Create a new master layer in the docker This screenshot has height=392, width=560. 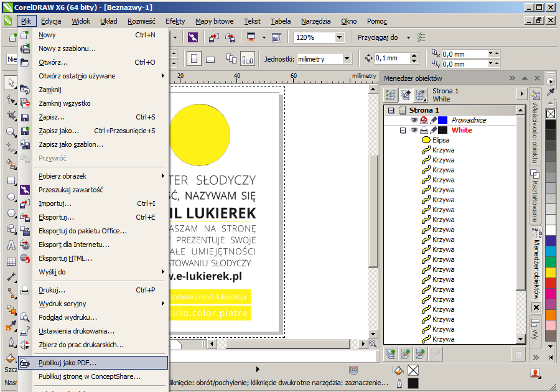coord(406,354)
